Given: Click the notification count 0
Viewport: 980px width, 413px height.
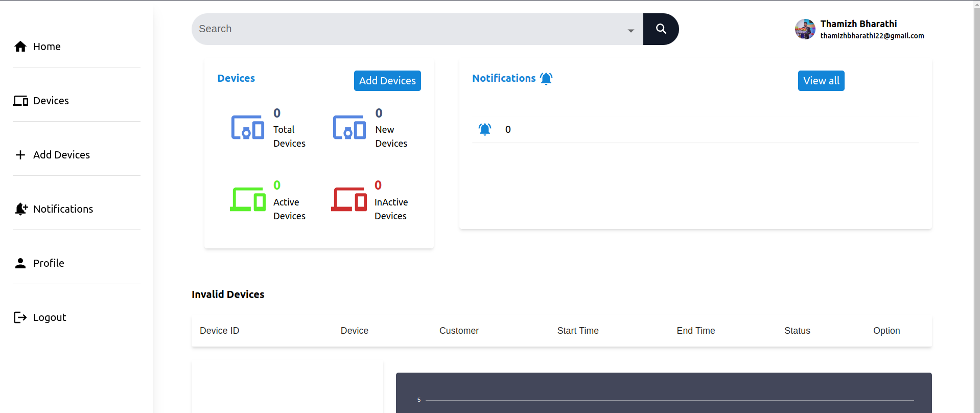Looking at the screenshot, I should tap(508, 129).
